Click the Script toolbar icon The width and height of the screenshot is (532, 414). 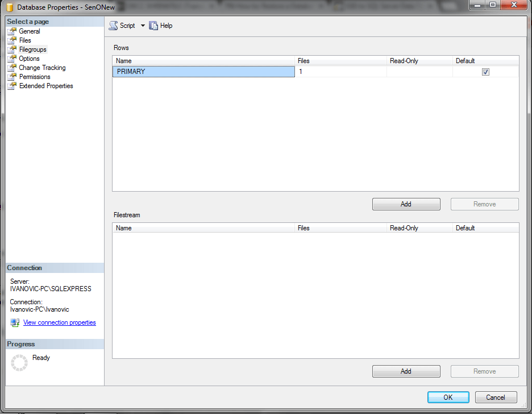coord(113,26)
